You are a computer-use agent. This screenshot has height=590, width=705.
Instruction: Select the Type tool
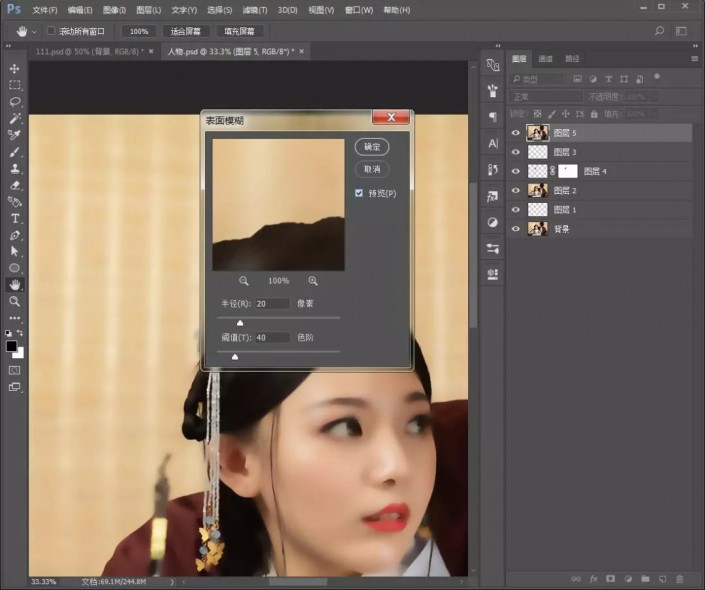14,219
